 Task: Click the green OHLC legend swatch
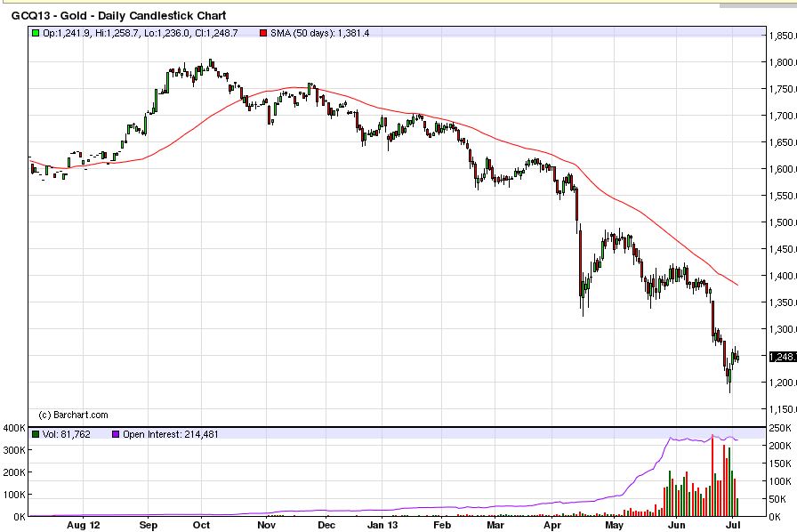click(35, 33)
